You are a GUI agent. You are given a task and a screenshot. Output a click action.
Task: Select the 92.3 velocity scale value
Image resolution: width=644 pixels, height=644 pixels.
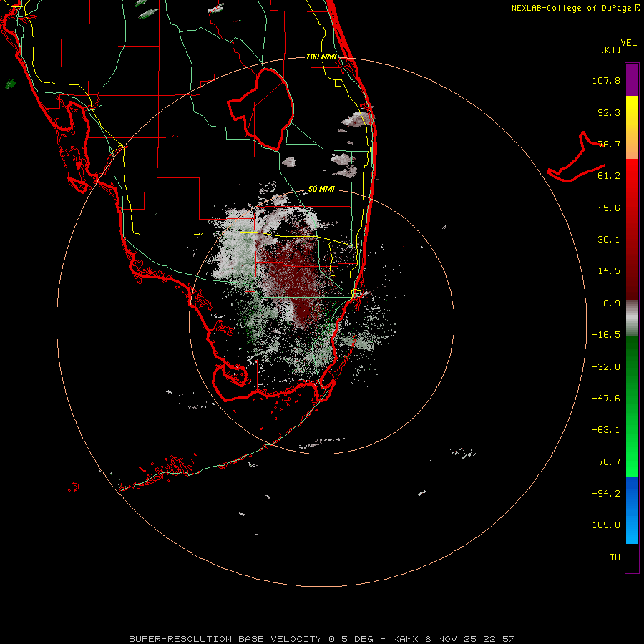point(609,112)
